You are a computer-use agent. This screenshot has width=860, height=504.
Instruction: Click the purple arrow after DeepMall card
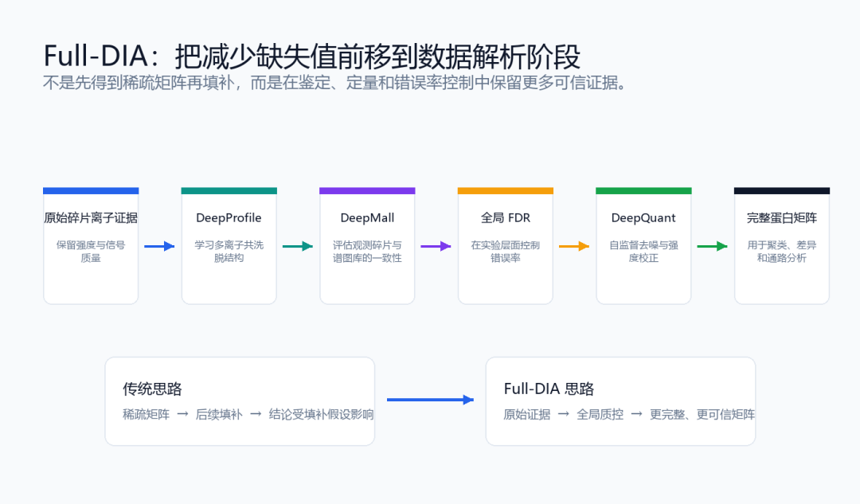click(436, 246)
